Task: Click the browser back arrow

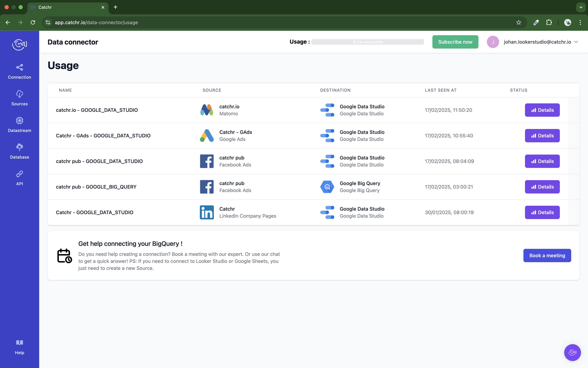Action: coord(8,22)
